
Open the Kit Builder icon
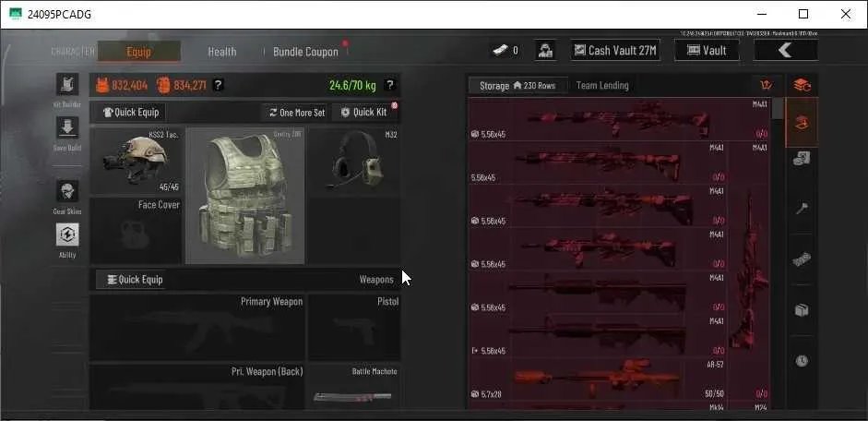[67, 85]
